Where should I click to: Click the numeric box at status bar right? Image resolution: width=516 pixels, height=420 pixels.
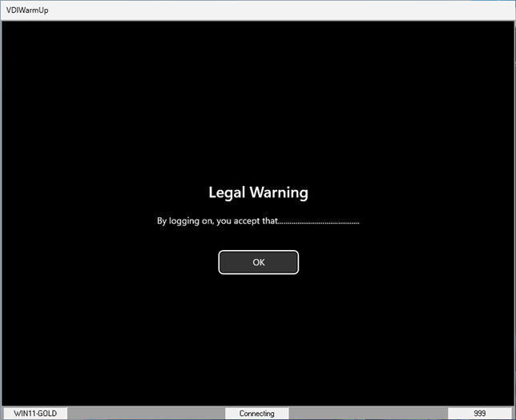[x=479, y=414]
